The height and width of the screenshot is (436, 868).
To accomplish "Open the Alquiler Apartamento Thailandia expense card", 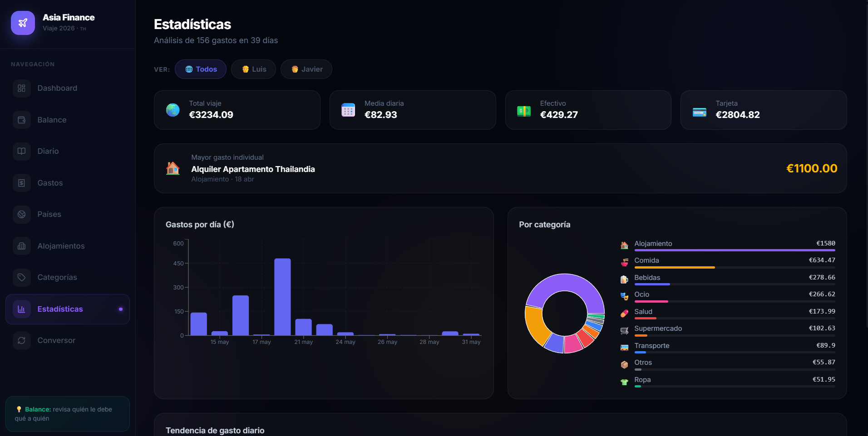I will [500, 168].
